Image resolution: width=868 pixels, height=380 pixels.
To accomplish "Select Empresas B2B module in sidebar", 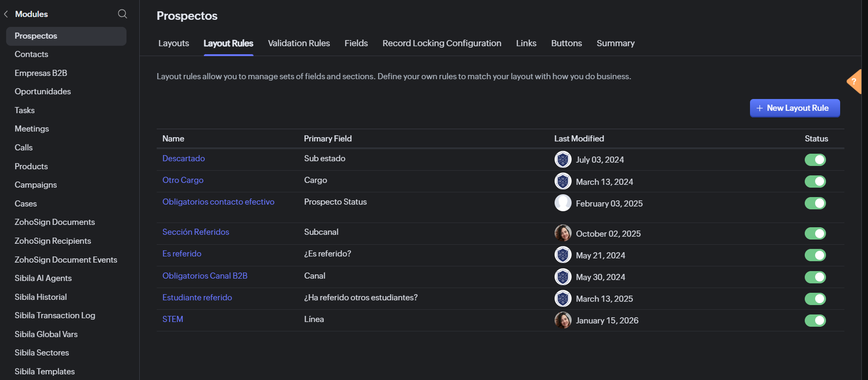I will click(x=41, y=73).
